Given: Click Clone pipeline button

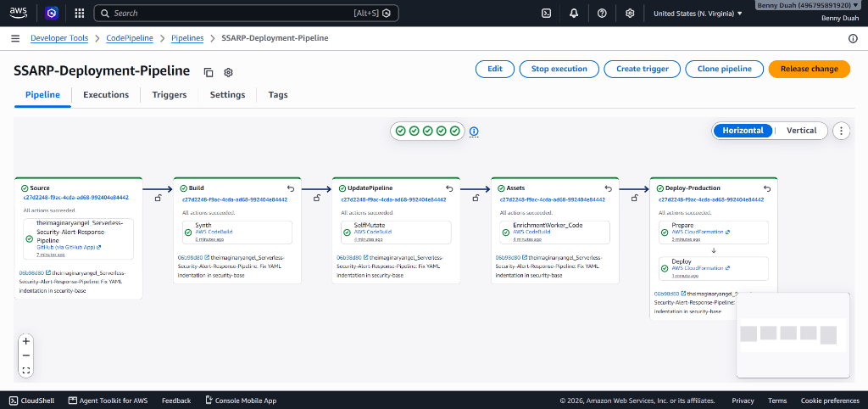Looking at the screenshot, I should (725, 70).
